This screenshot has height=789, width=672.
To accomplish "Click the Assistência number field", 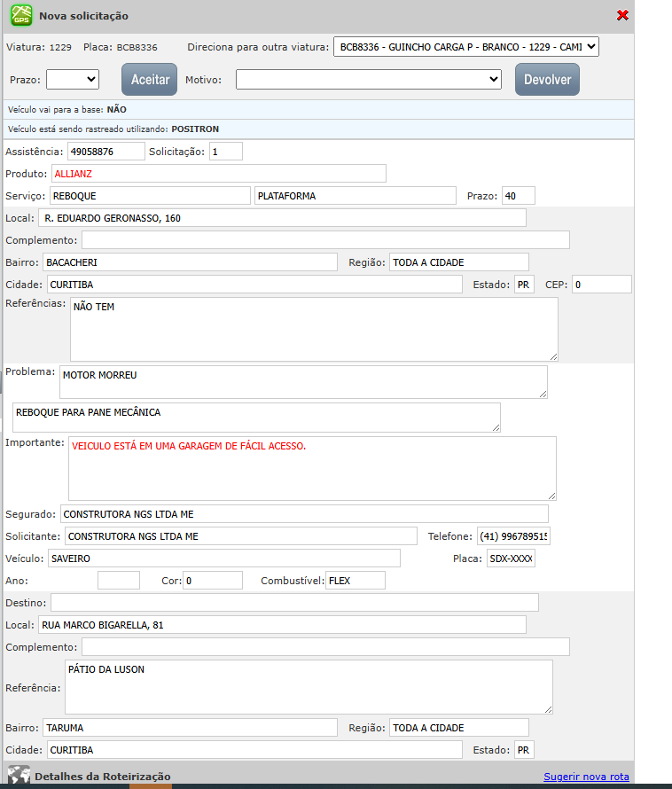I will (105, 152).
